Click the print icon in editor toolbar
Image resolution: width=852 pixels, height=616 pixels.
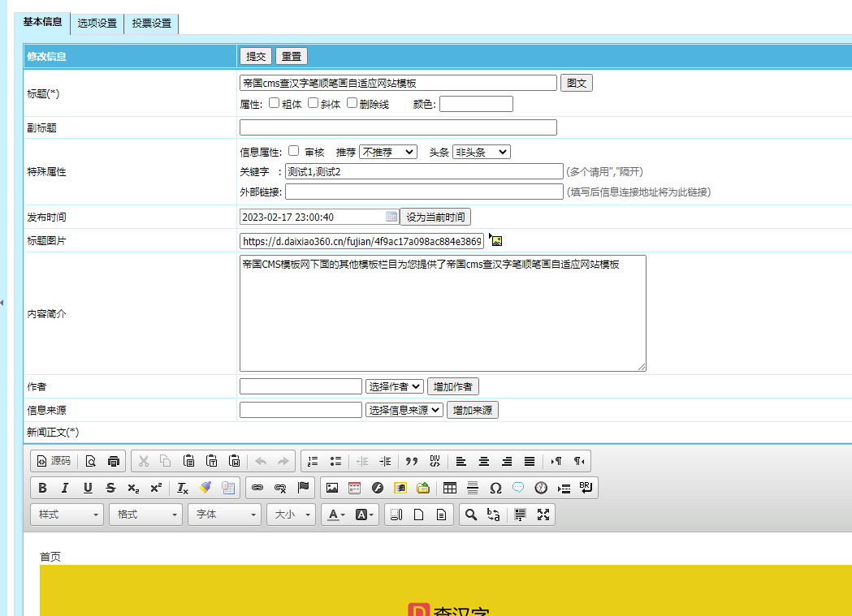click(x=114, y=461)
